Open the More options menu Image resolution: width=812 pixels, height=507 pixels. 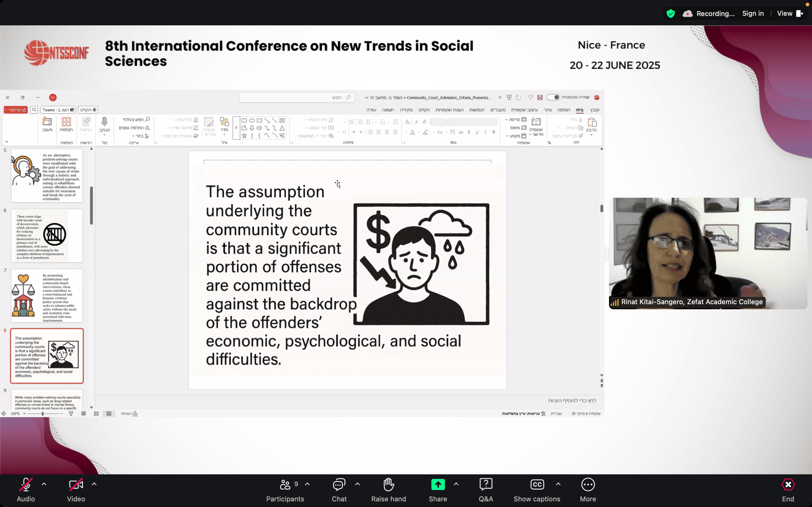[x=587, y=485]
